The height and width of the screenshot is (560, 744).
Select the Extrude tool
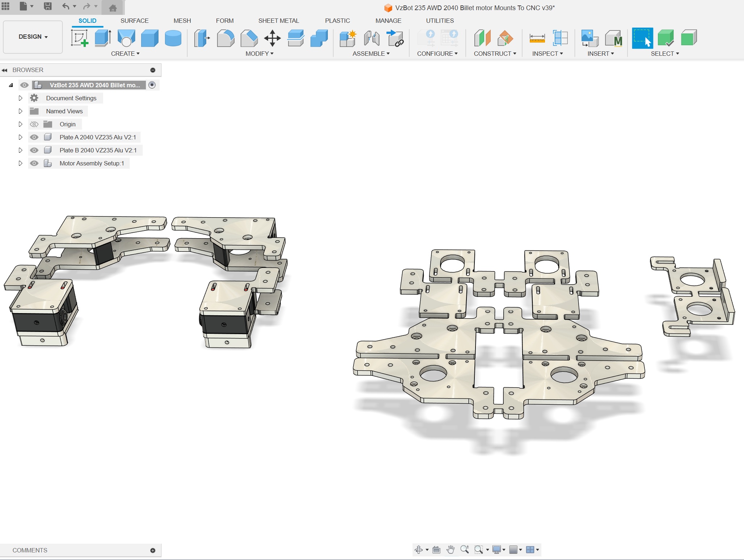103,38
